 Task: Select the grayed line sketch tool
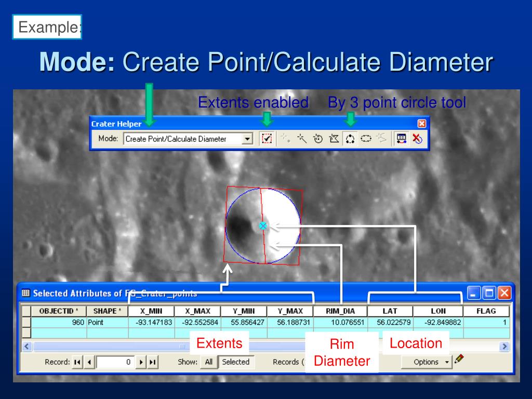point(382,138)
